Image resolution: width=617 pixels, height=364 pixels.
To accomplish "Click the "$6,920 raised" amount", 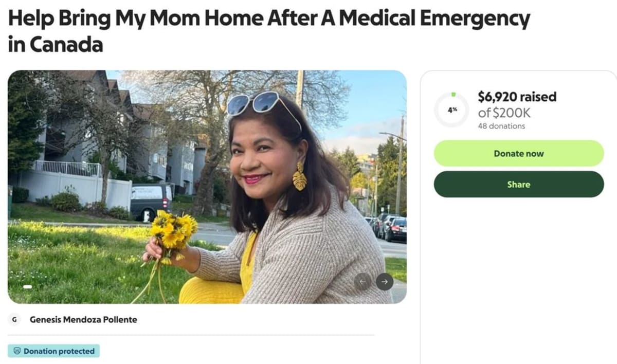I will [x=517, y=97].
